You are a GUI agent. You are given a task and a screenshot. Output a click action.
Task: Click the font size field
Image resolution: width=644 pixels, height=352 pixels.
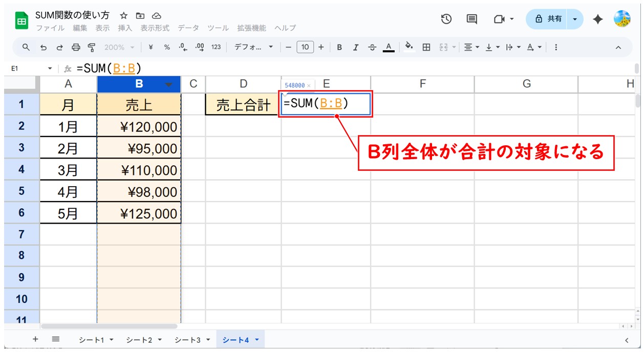[305, 47]
